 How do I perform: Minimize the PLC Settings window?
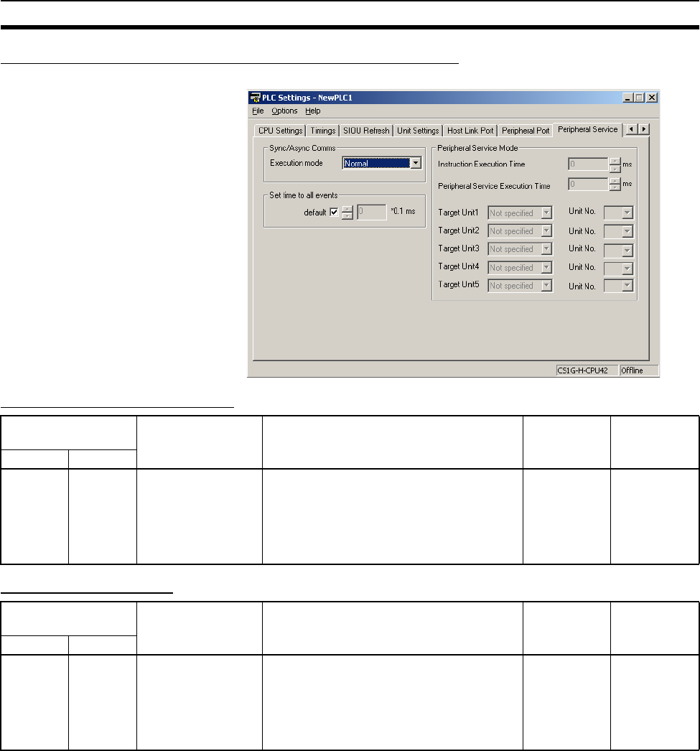pyautogui.click(x=628, y=98)
